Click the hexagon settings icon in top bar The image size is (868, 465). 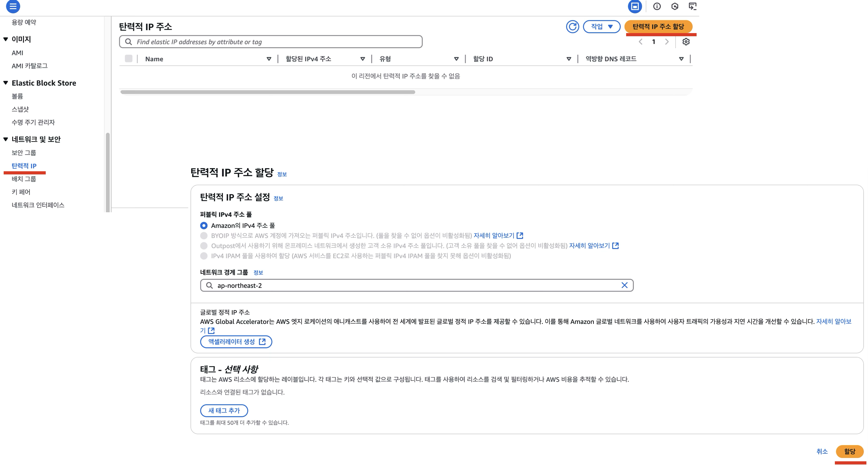pyautogui.click(x=675, y=6)
